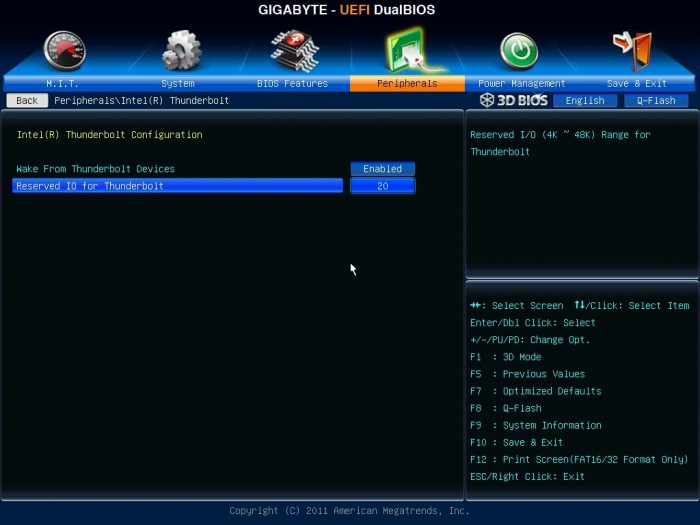The image size is (700, 525).
Task: Click the GIGABYTE - UEFI DualBIOS title
Action: tap(346, 10)
